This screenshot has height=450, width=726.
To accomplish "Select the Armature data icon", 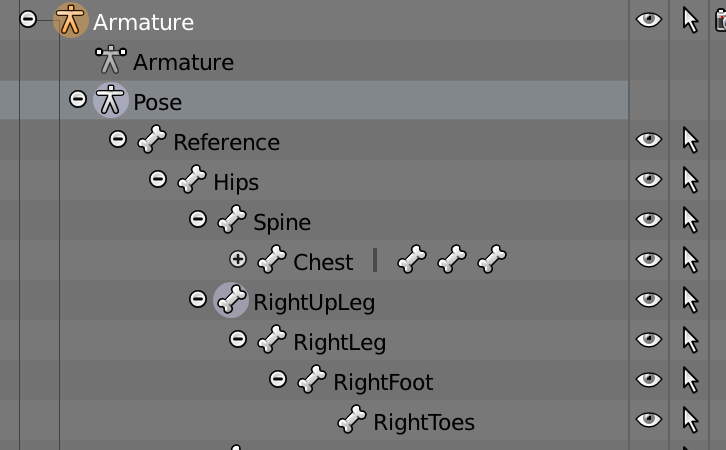I will coord(110,61).
